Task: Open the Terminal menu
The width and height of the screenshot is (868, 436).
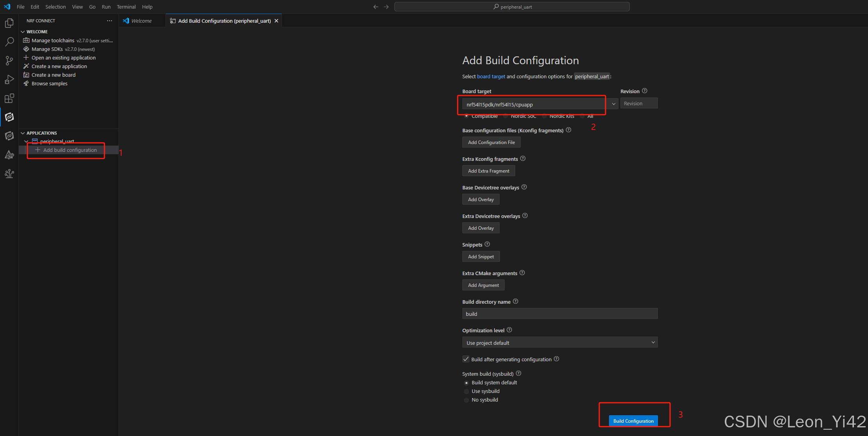Action: click(126, 7)
